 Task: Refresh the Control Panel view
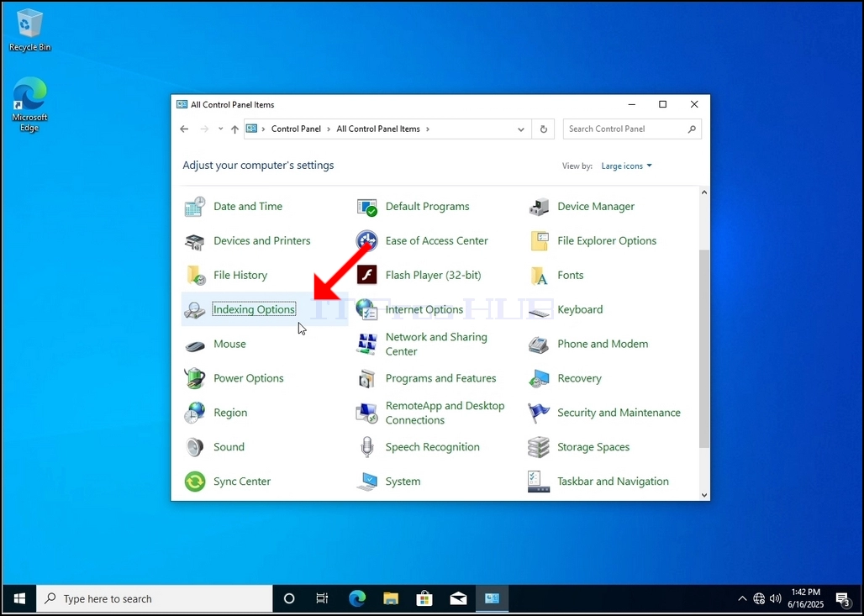pyautogui.click(x=543, y=129)
